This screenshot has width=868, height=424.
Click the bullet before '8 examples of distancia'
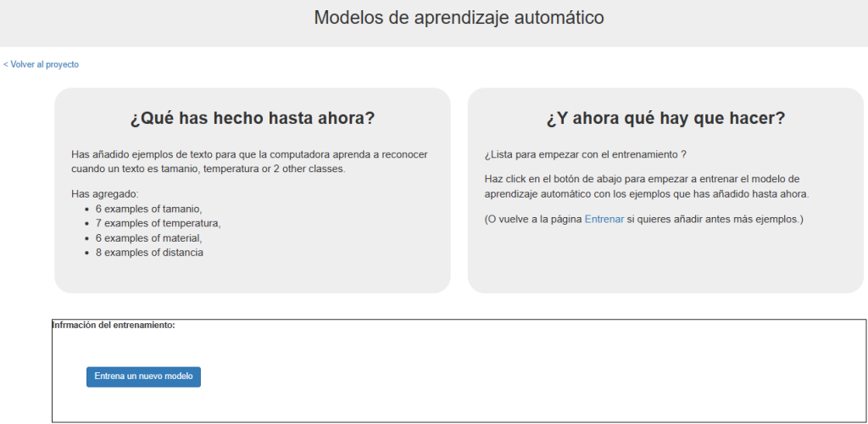(88, 252)
